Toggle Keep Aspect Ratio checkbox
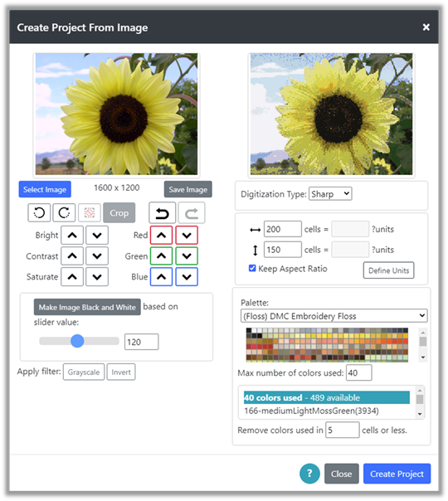This screenshot has width=448, height=501. click(x=252, y=268)
